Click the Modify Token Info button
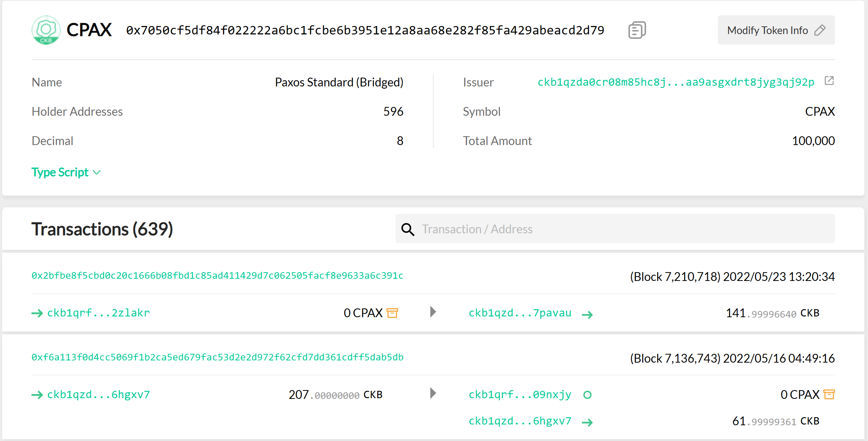This screenshot has height=441, width=868. click(776, 30)
